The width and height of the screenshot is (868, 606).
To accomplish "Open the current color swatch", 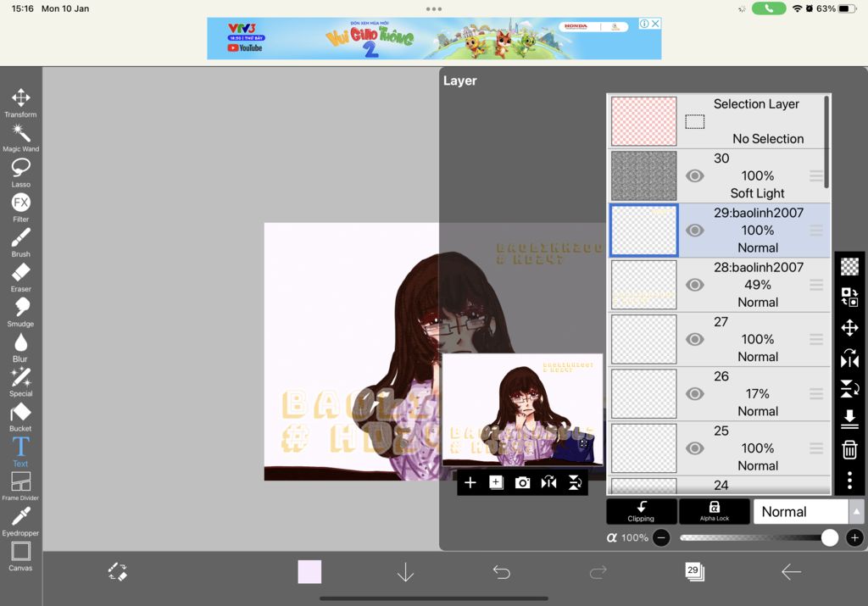I will coord(309,572).
